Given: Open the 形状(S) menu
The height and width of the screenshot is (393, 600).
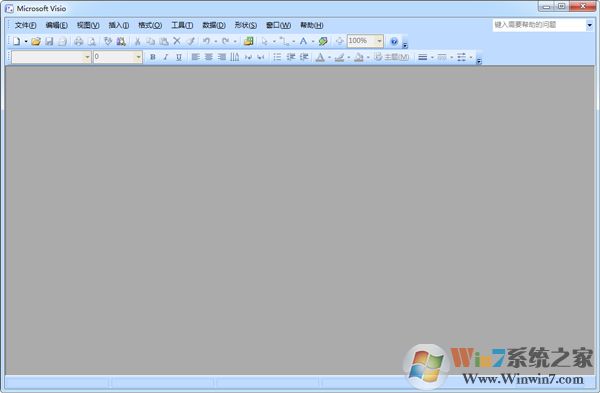Looking at the screenshot, I should (x=246, y=25).
